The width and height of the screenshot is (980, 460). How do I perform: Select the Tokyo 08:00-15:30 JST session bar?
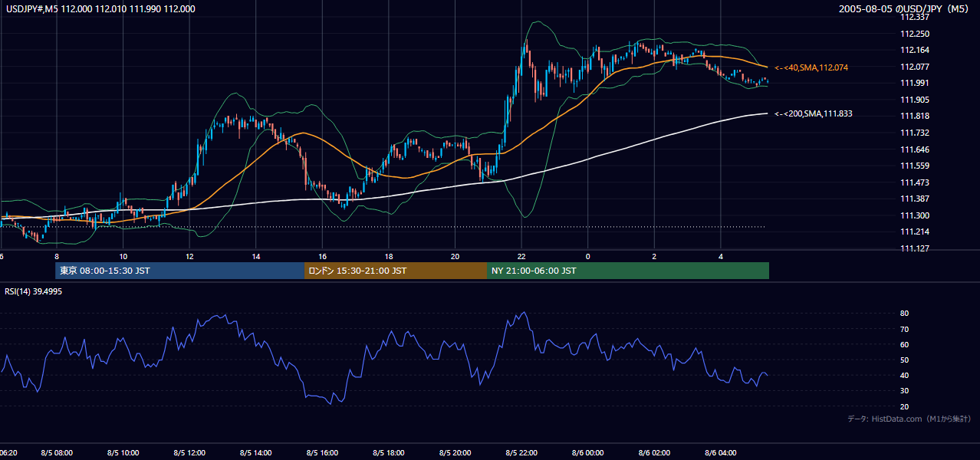click(180, 271)
